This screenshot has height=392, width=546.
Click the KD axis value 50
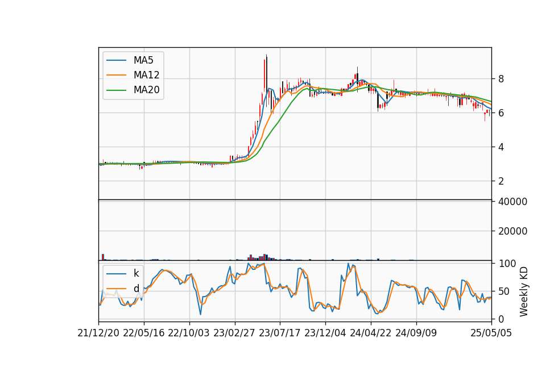tap(504, 291)
